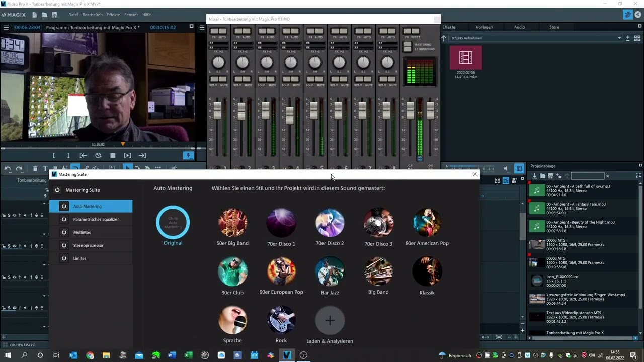Viewport: 644px width, 362px height.
Task: Toggle power for Stereoprozessor
Action: [x=64, y=245]
